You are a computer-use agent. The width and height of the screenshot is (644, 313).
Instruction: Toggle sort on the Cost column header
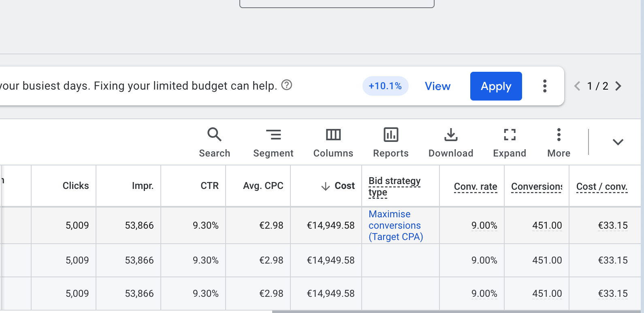344,186
